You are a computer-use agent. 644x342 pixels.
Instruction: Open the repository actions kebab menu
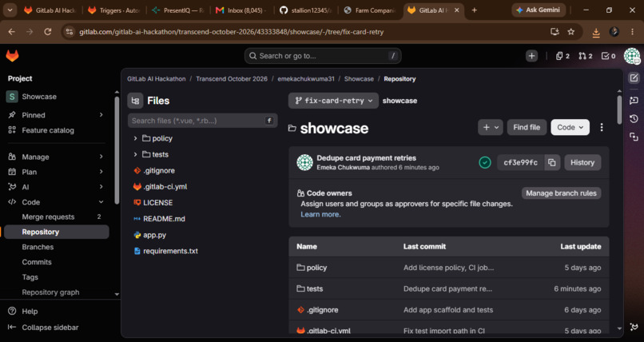[x=602, y=128]
